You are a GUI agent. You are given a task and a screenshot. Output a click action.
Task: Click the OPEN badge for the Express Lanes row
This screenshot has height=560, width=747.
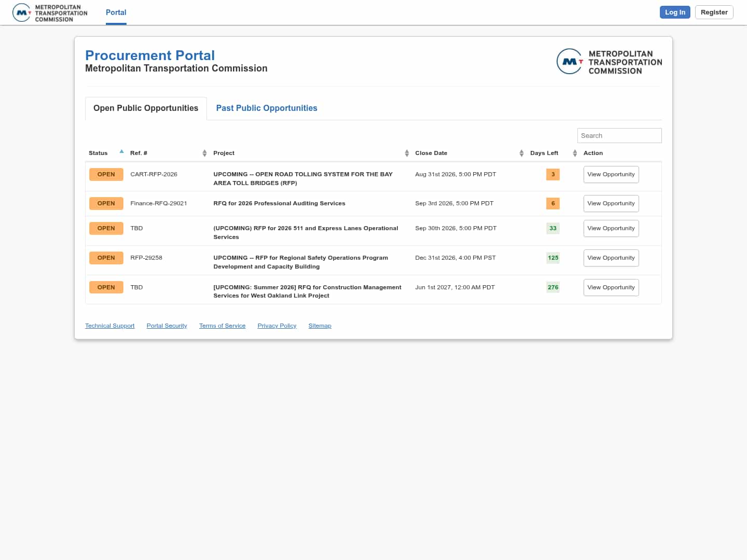(x=106, y=229)
